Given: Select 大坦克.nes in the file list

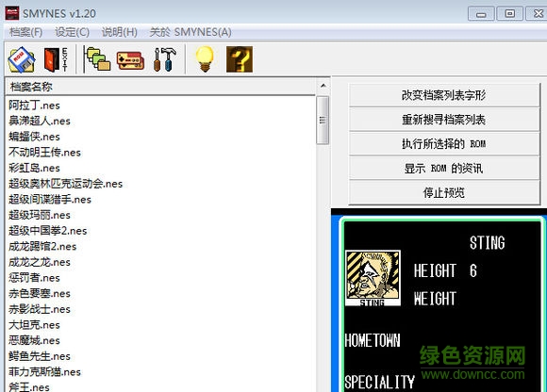Looking at the screenshot, I should point(34,325).
